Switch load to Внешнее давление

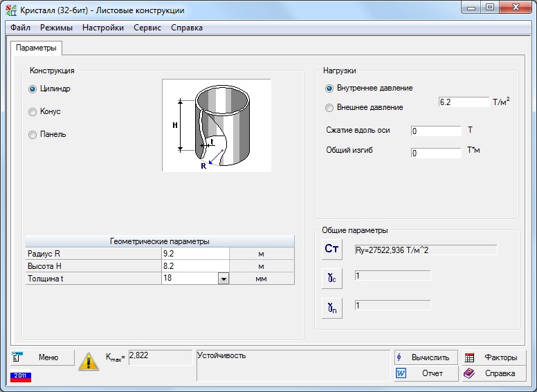(x=329, y=107)
